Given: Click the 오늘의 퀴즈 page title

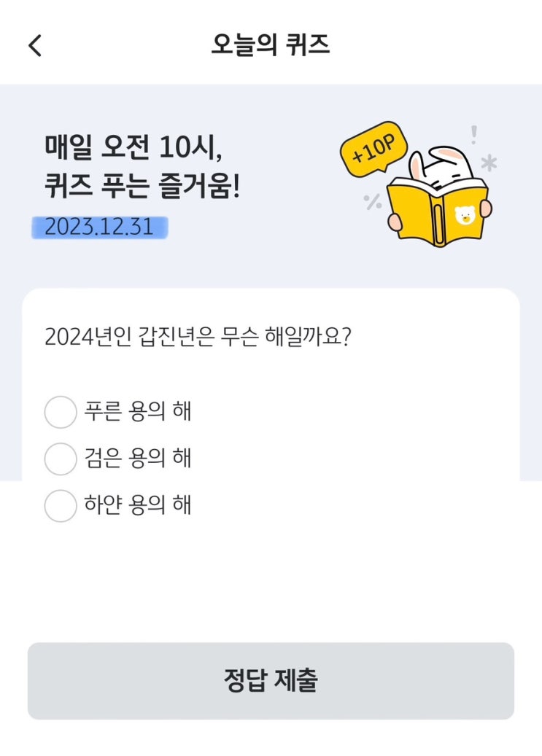Looking at the screenshot, I should click(x=271, y=45).
